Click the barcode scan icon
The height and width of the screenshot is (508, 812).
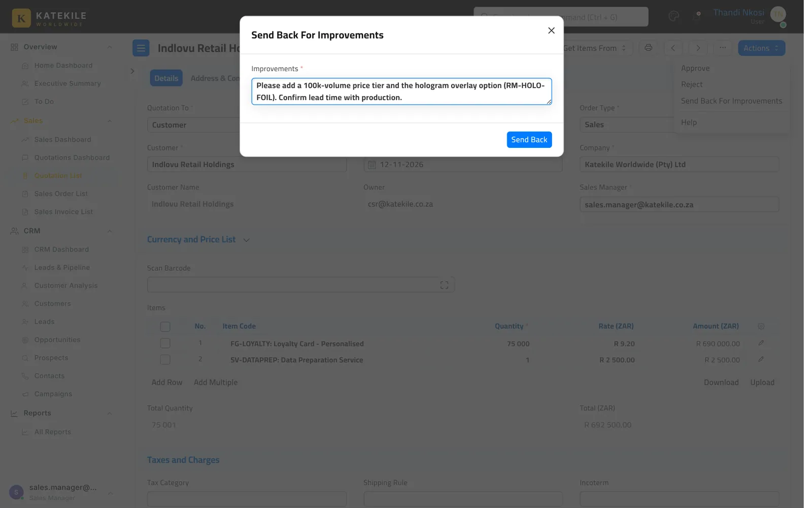[x=444, y=285]
